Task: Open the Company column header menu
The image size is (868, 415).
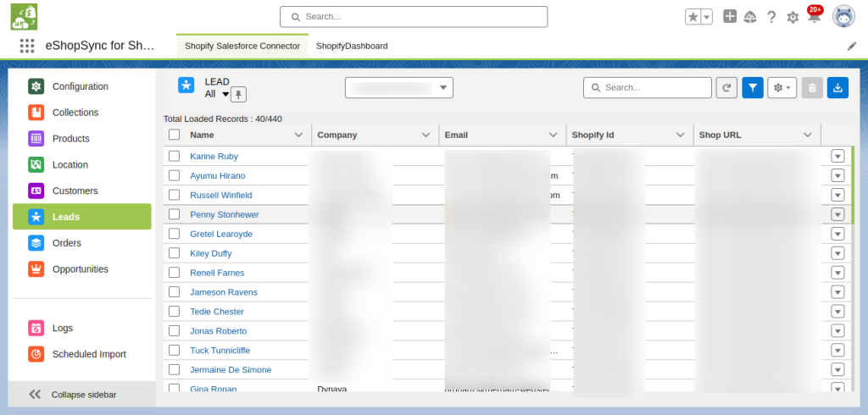Action: tap(426, 135)
